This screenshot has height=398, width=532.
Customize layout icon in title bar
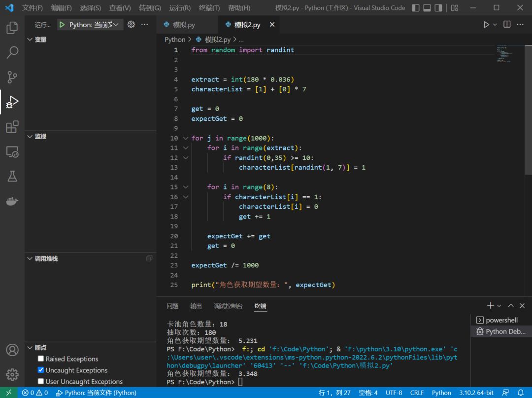pos(455,8)
